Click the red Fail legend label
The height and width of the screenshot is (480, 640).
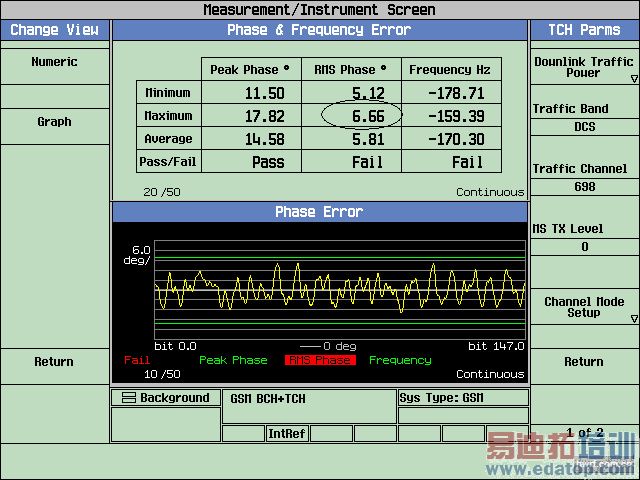(x=136, y=360)
